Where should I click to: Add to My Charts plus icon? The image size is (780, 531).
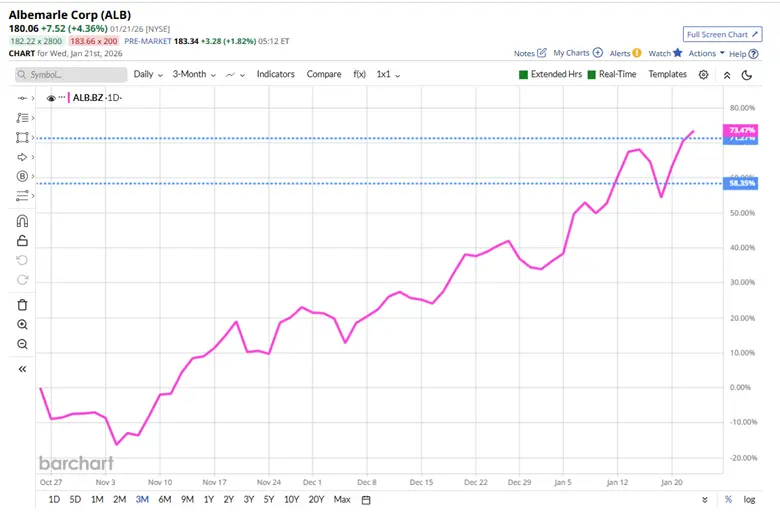(598, 53)
